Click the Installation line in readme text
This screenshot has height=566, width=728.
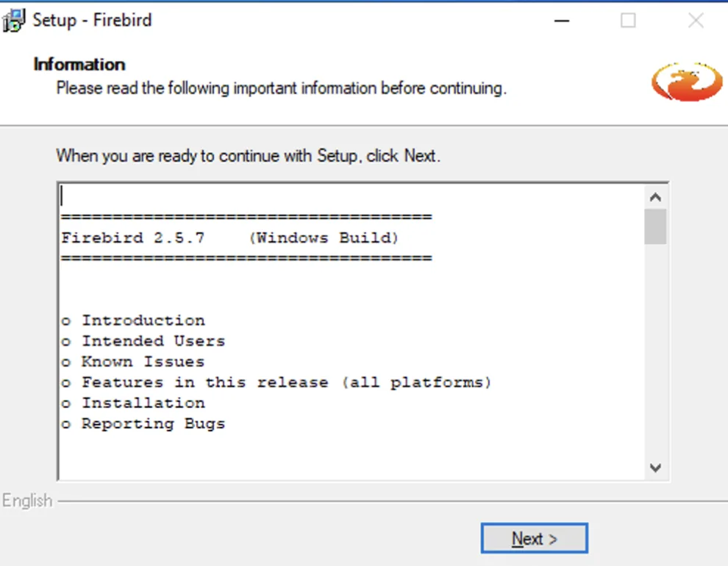tap(133, 403)
